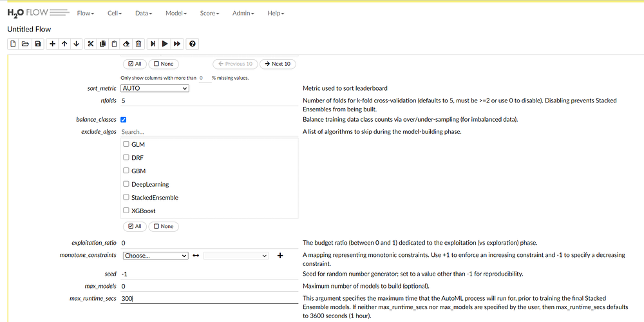Screen dimensions: 644x322
Task: Open the Help menu
Action: (x=276, y=13)
